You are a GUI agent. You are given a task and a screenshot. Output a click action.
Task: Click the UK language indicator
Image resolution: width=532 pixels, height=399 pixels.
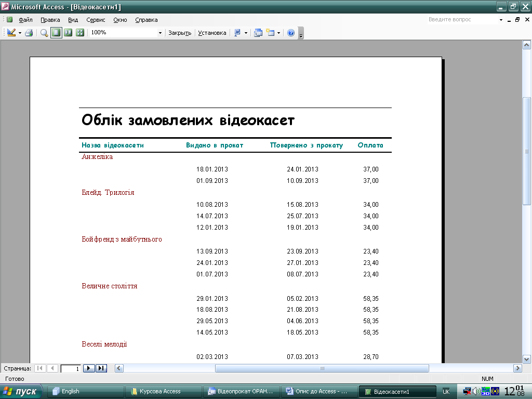[446, 392]
